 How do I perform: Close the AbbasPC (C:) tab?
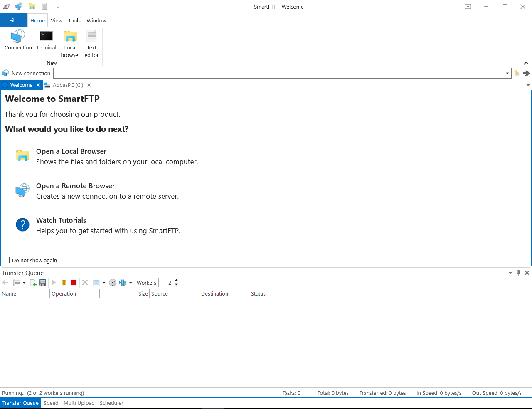tap(89, 85)
